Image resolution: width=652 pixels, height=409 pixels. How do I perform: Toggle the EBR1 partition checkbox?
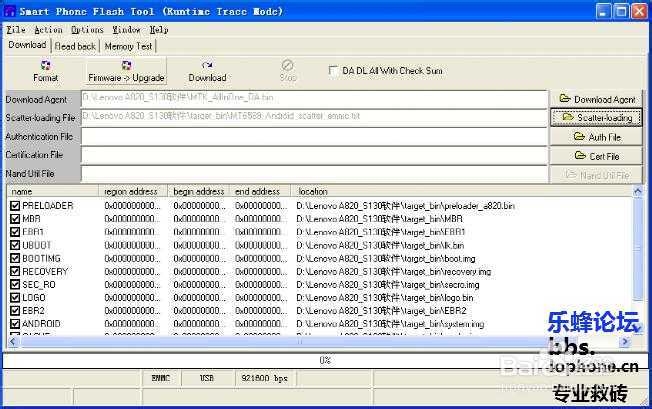[x=15, y=232]
